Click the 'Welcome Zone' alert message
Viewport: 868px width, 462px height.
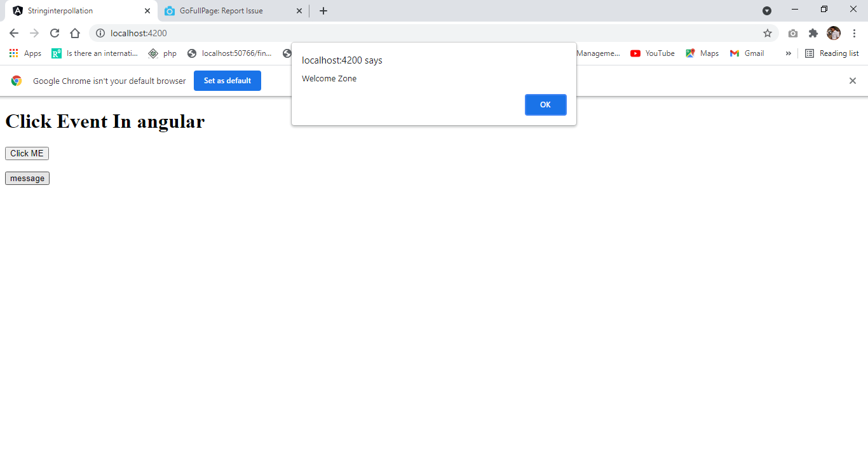click(x=329, y=79)
